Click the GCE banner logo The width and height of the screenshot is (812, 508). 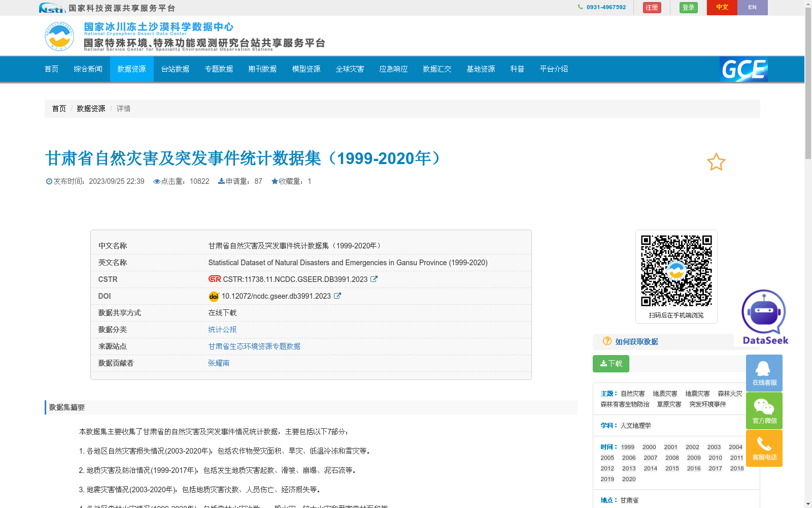pyautogui.click(x=743, y=69)
